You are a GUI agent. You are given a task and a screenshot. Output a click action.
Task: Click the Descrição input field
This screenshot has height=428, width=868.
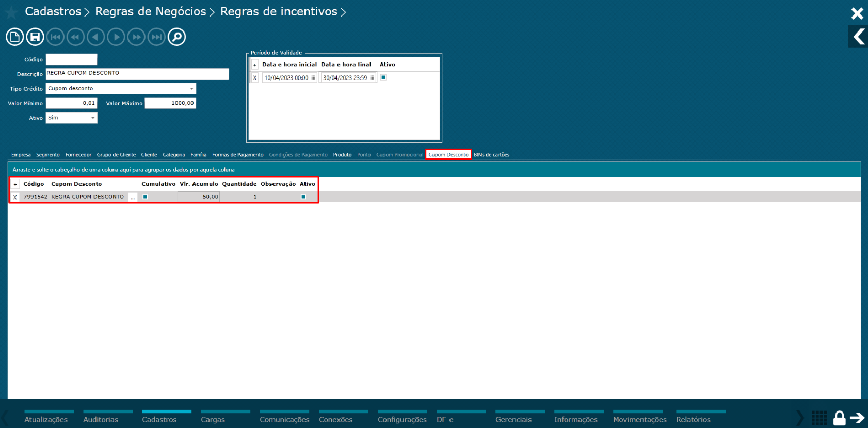137,74
